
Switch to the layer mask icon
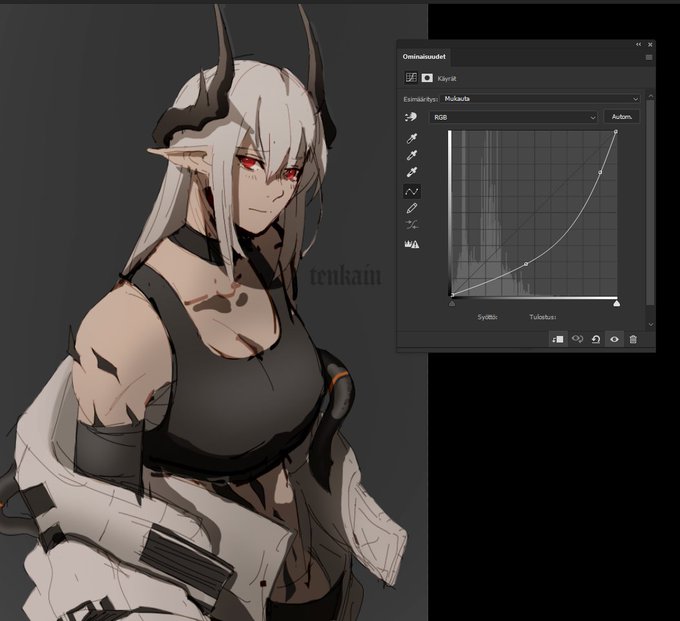pyautogui.click(x=427, y=78)
